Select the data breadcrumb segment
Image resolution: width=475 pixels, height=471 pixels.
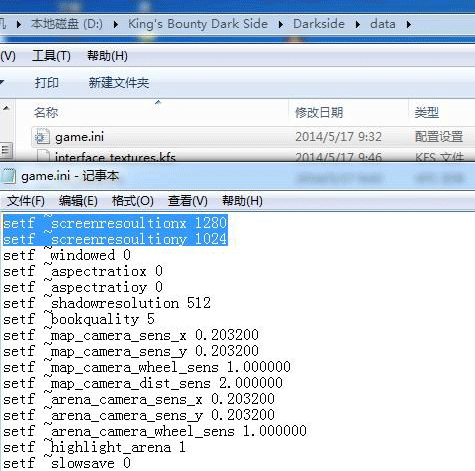click(x=383, y=24)
